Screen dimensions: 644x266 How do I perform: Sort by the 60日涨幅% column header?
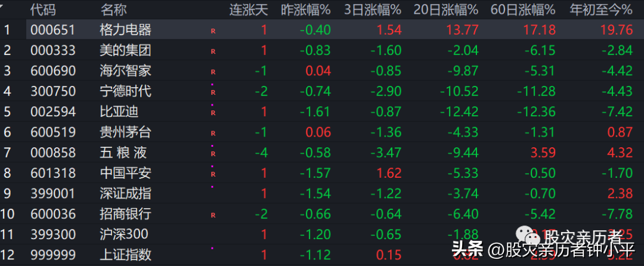click(x=523, y=10)
